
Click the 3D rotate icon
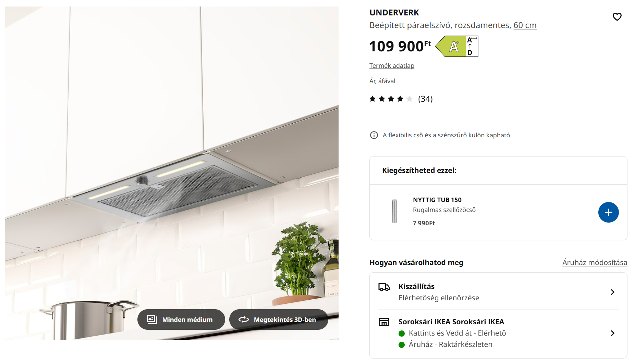(244, 319)
